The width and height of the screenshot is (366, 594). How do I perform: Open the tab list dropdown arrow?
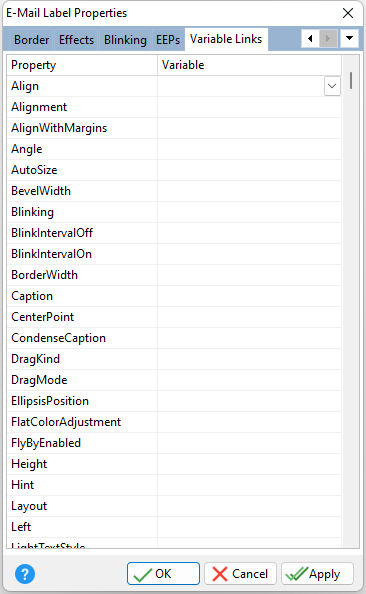pyautogui.click(x=349, y=39)
